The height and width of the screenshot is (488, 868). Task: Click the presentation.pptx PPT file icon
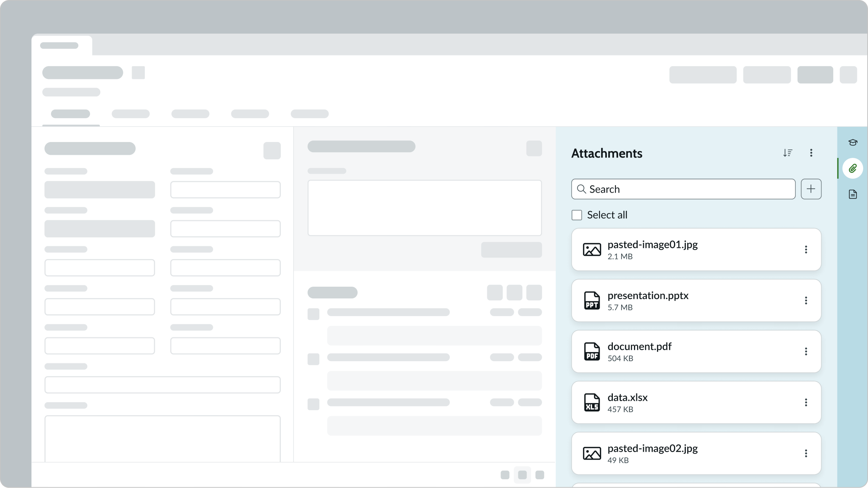click(x=592, y=301)
